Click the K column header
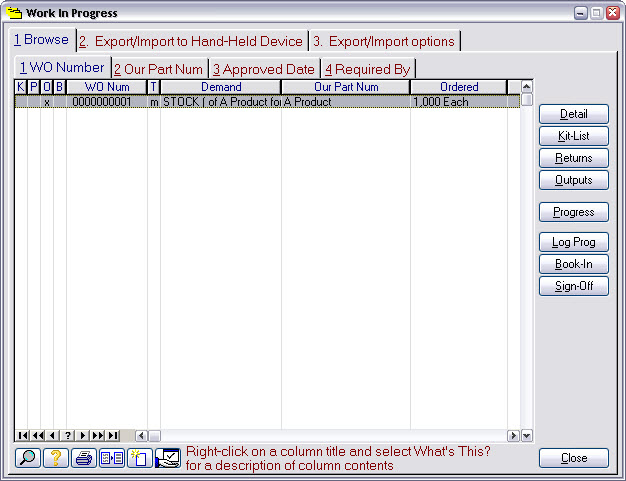 coord(21,87)
